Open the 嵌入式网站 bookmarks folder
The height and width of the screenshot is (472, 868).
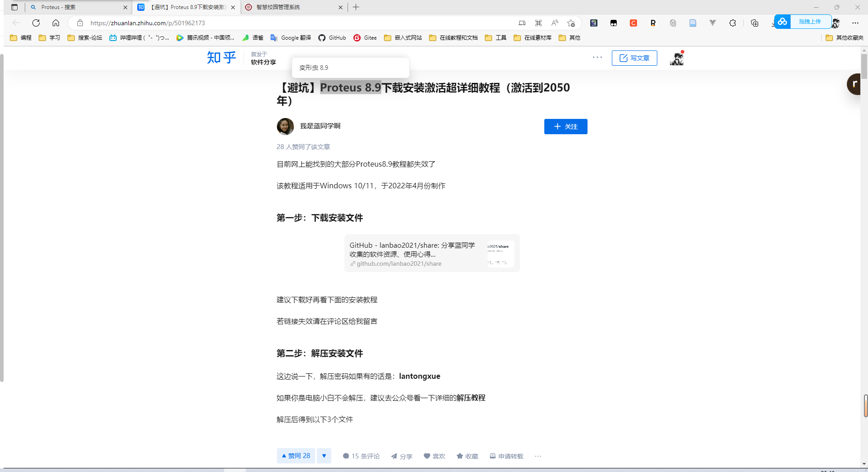coord(403,38)
